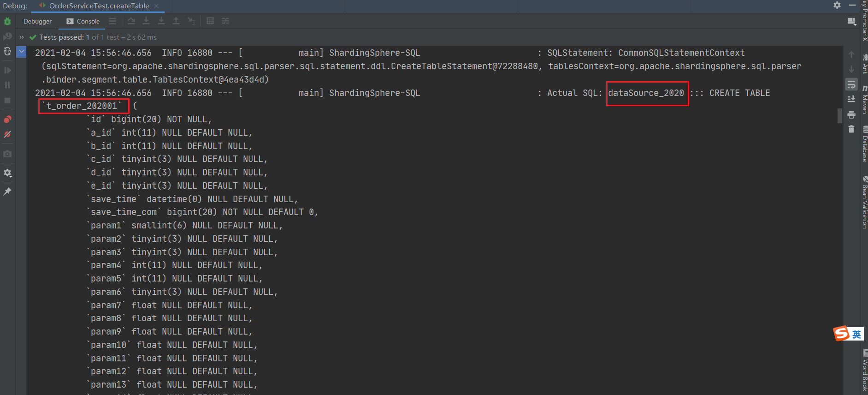Click the Pause Program icon

[x=7, y=85]
